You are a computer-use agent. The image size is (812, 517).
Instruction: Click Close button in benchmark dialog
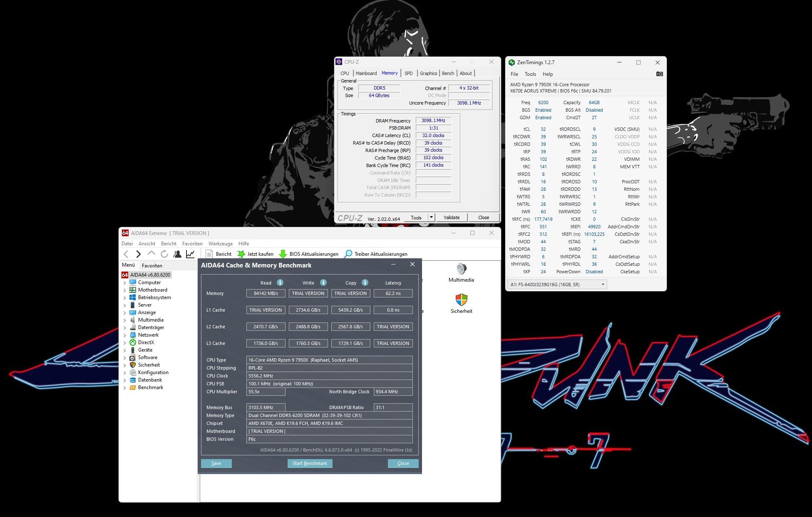click(403, 463)
